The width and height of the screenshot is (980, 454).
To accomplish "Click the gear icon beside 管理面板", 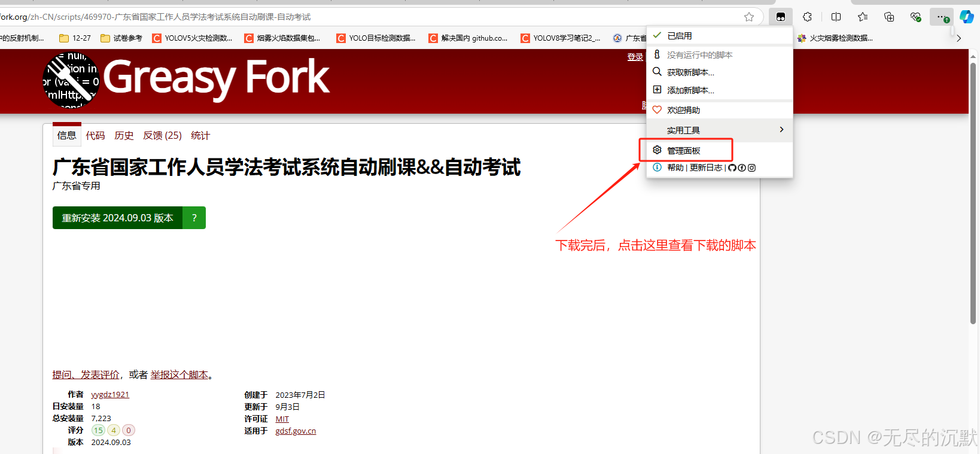I will tap(657, 150).
